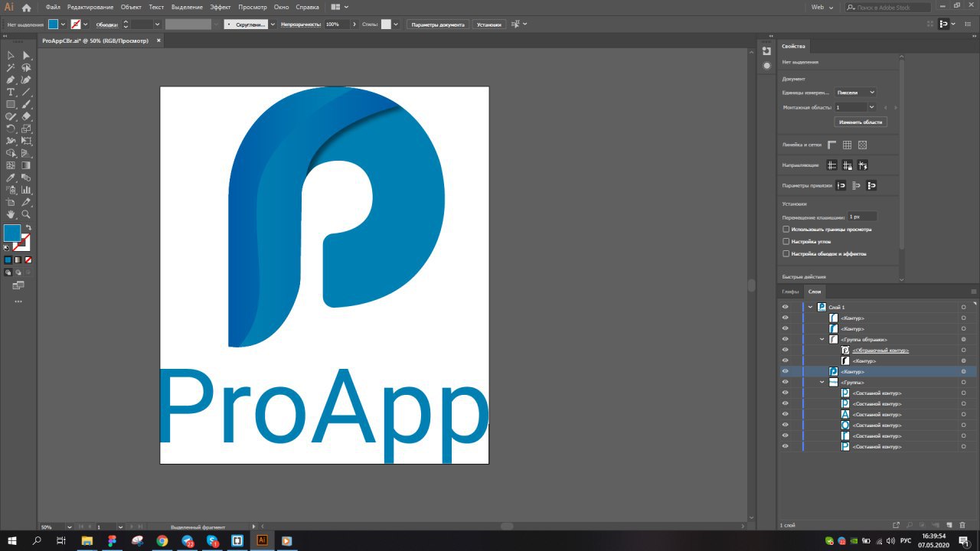Select the Lasso tool

[26, 67]
